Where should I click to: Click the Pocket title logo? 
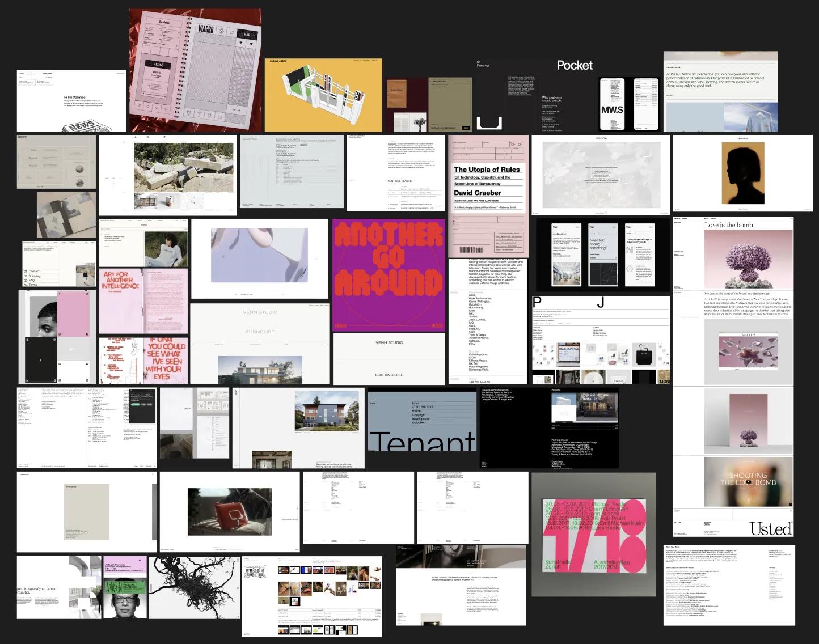coord(575,65)
